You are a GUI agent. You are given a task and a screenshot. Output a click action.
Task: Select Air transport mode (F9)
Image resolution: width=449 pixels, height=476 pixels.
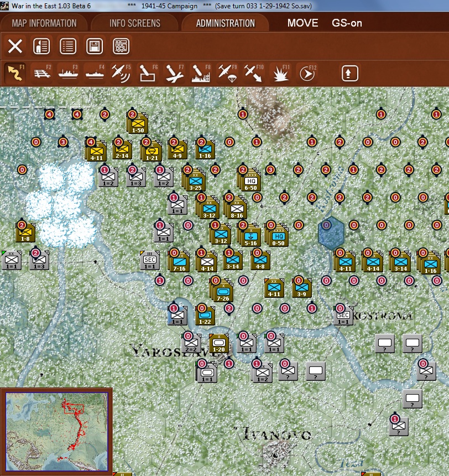[x=227, y=73]
